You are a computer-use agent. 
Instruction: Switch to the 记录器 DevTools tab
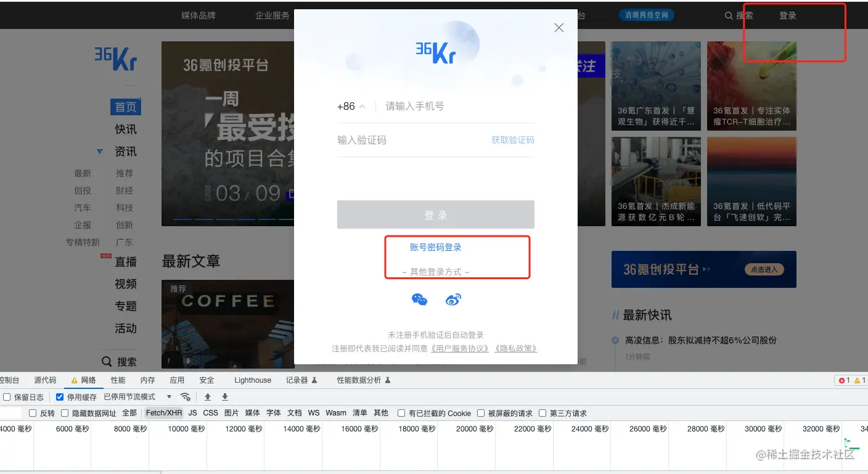tap(301, 380)
